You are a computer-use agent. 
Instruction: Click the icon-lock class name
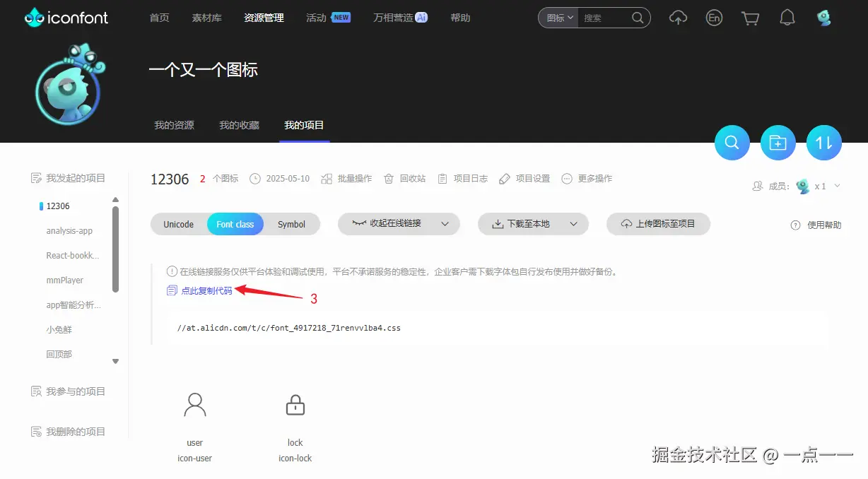(295, 459)
